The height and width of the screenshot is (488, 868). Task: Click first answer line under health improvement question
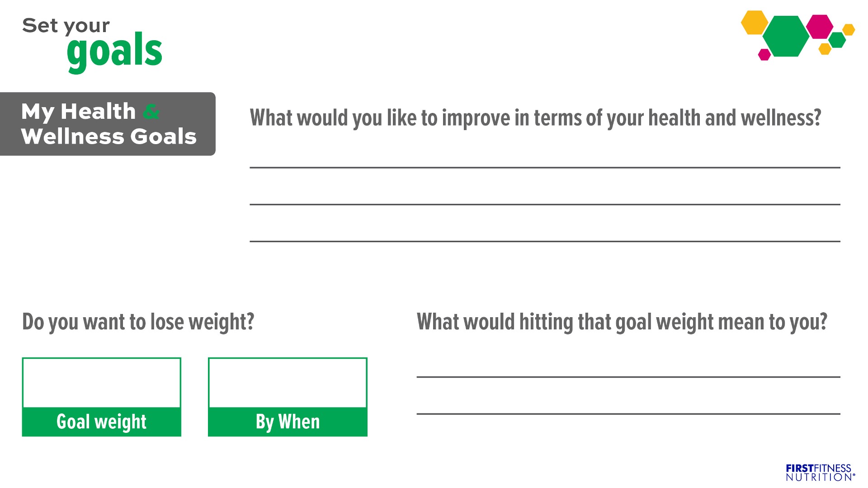click(545, 167)
